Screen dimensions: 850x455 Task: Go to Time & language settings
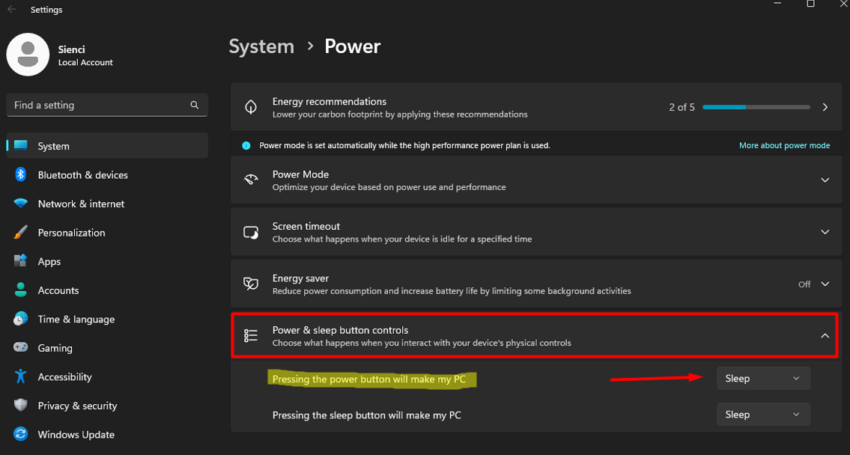(x=75, y=320)
